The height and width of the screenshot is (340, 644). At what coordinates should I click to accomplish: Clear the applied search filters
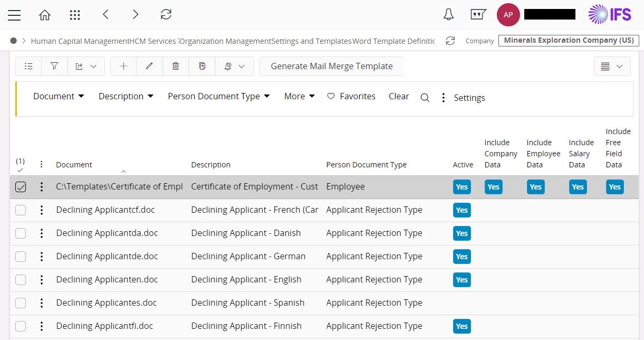(x=399, y=96)
